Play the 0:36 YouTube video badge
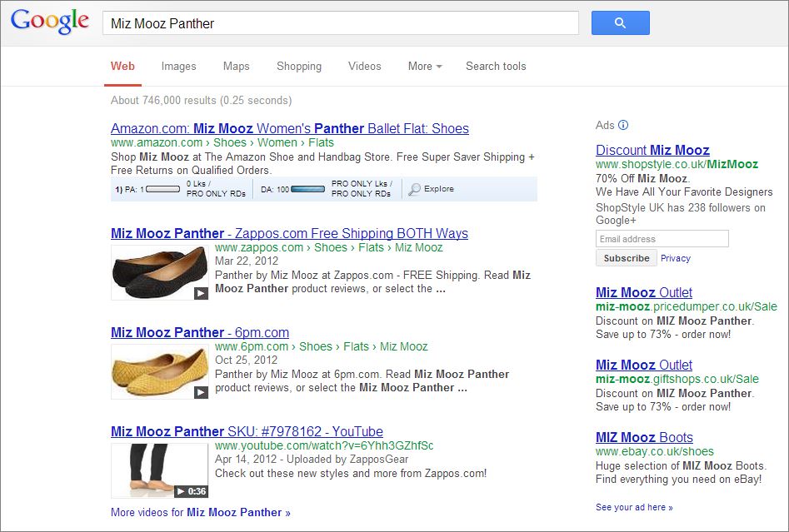This screenshot has height=532, width=789. point(191,491)
